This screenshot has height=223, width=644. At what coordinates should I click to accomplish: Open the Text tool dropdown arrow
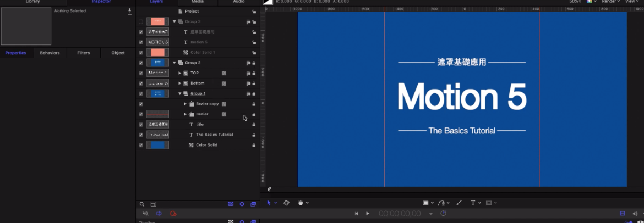click(479, 203)
